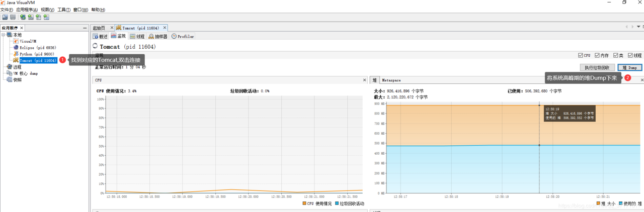Switch to the Metaspace chart tab
The width and height of the screenshot is (644, 212).
coord(391,80)
